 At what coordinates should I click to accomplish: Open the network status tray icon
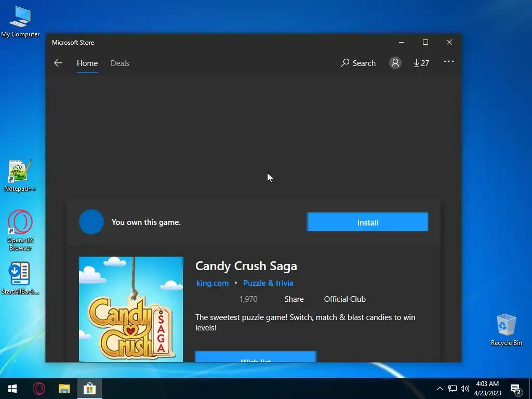453,389
